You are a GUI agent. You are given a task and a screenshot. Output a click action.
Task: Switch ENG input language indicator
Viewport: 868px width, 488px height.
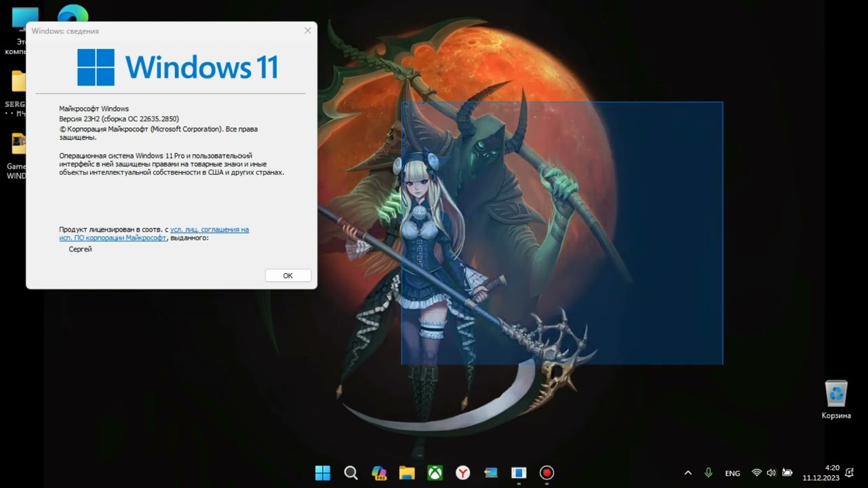point(732,473)
